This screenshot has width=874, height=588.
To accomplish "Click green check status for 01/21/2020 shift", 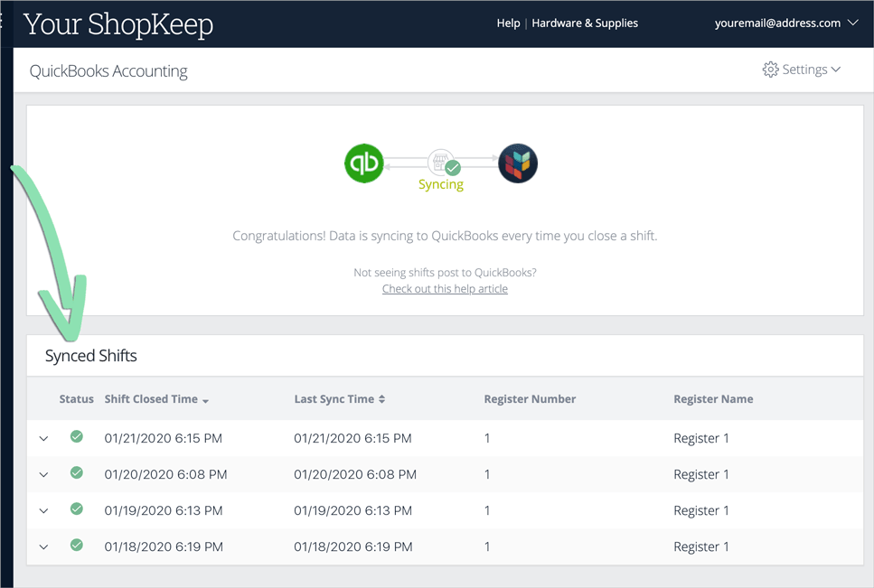I will click(x=77, y=436).
